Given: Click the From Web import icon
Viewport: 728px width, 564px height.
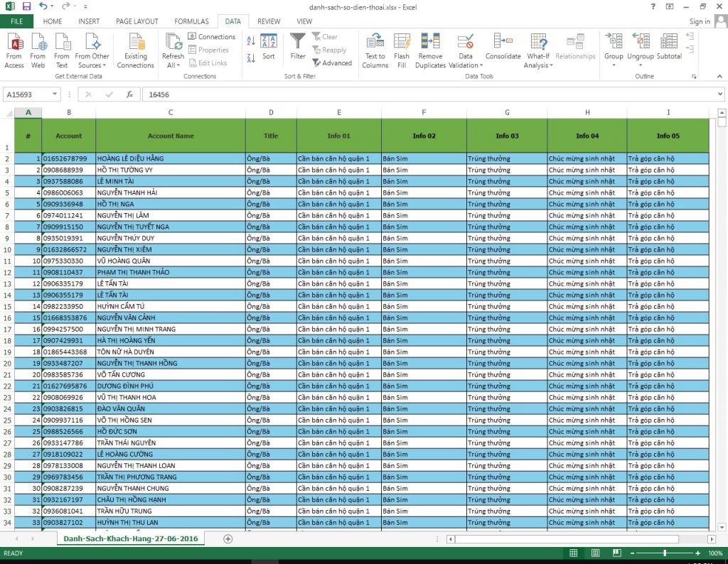Looking at the screenshot, I should coord(38,50).
